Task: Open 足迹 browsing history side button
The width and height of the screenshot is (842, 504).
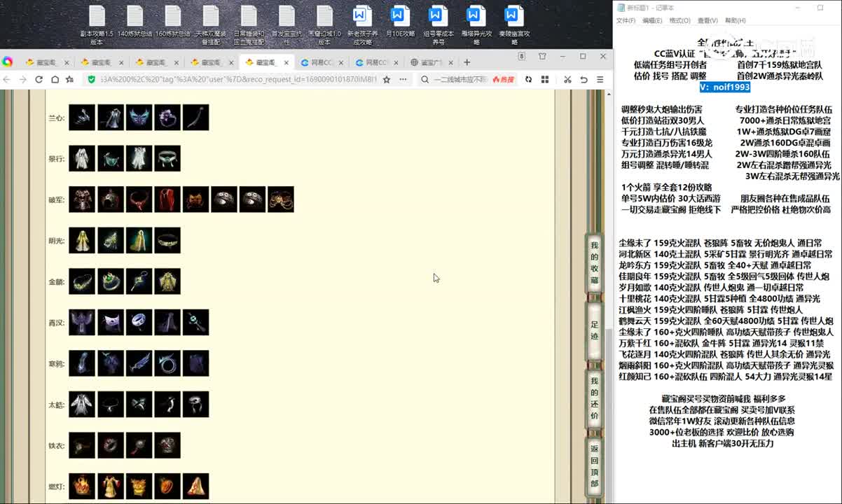Action: pyautogui.click(x=594, y=330)
